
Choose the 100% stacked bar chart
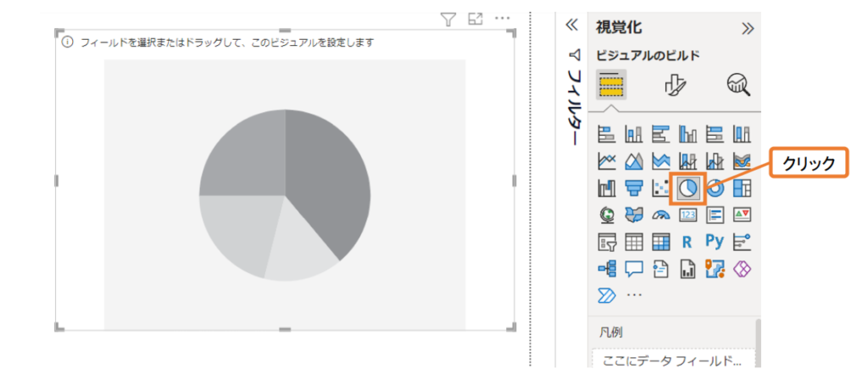click(715, 133)
